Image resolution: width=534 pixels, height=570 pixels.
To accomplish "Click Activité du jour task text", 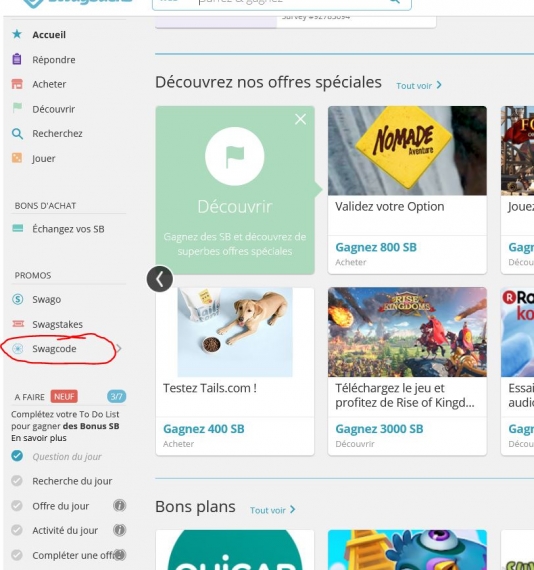I will point(65,531).
